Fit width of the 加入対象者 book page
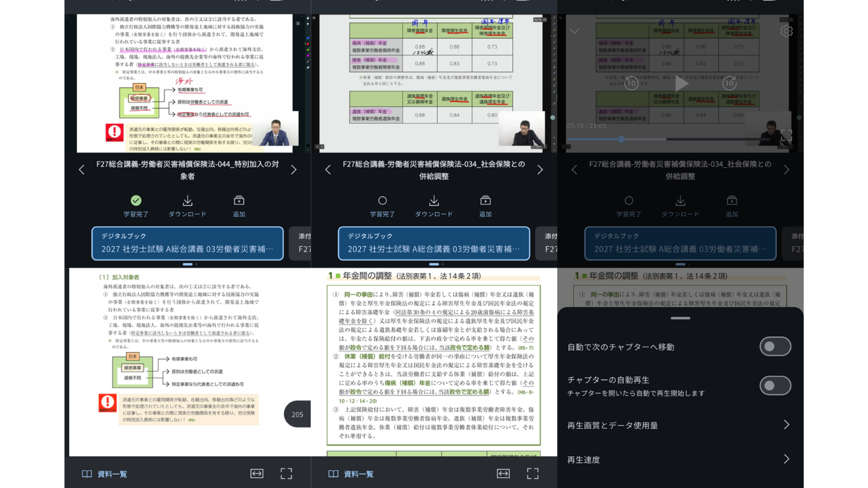Screen dimensions: 868x488 click(x=257, y=473)
